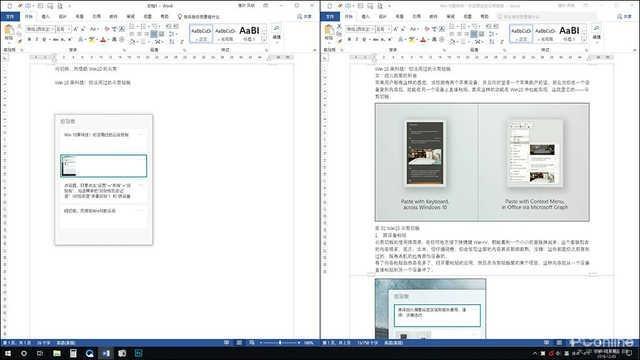The height and width of the screenshot is (360, 640).
Task: Click increase indent icon in left Word window
Action: click(x=176, y=26)
